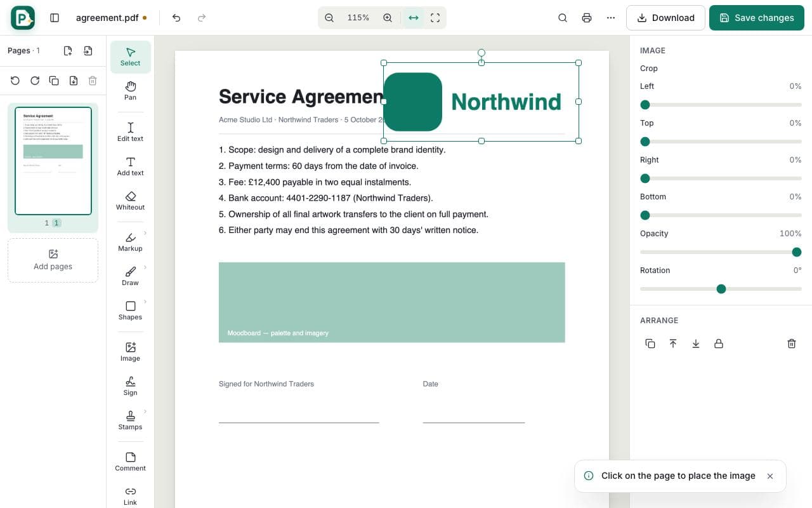
Task: Duplicate the selected image in Arrange
Action: point(650,344)
